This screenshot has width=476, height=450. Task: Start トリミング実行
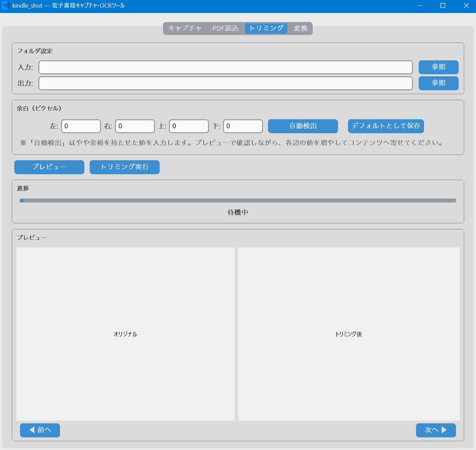pos(125,167)
